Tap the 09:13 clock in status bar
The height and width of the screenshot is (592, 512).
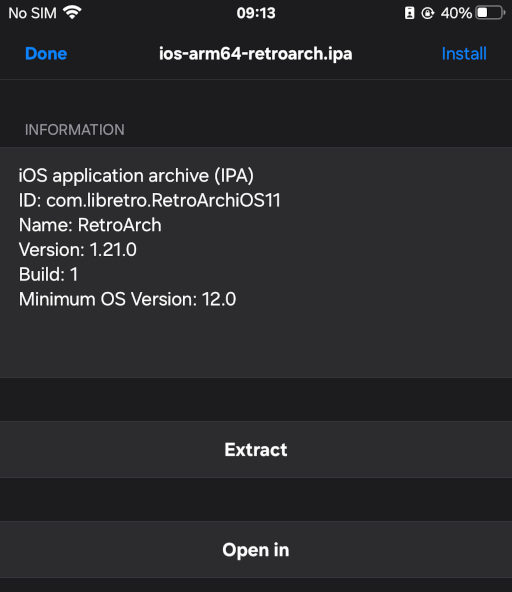point(256,13)
